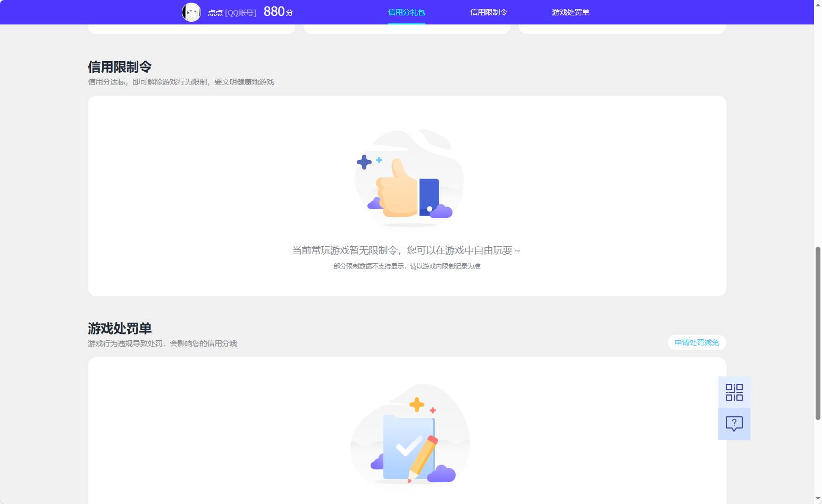822x504 pixels.
Task: Click the 游戏处罚单 section heading
Action: (120, 329)
